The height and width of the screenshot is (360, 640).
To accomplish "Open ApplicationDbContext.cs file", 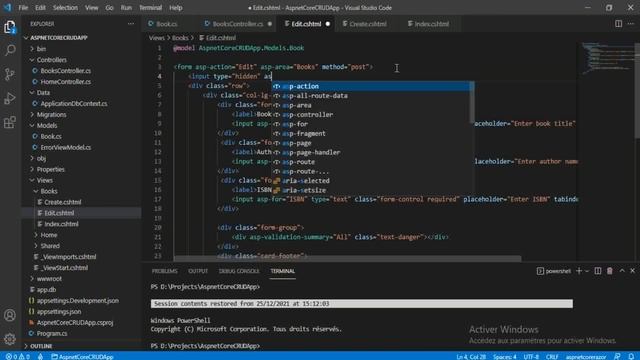I will point(73,104).
